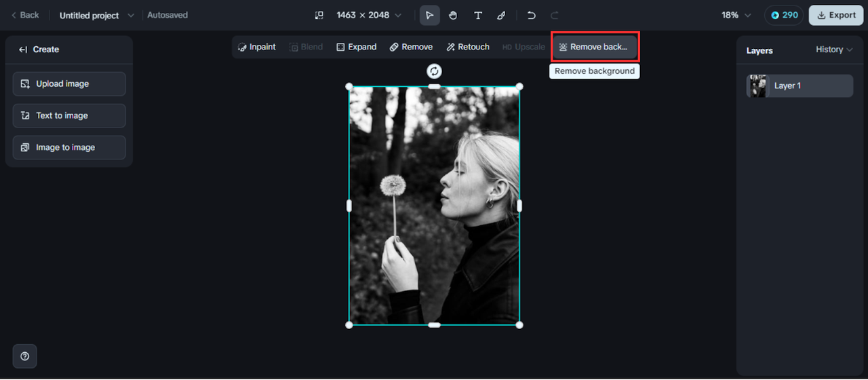Select the pointer selection tool
The image size is (868, 380).
[429, 15]
